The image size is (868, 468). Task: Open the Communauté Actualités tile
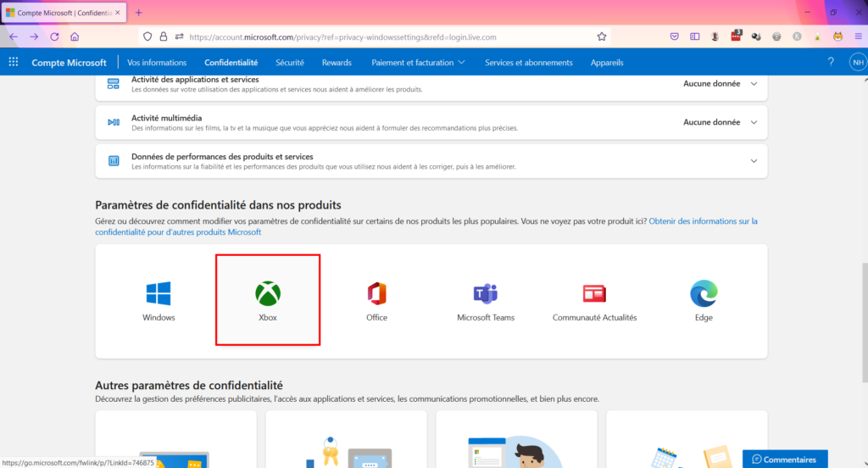coord(594,299)
